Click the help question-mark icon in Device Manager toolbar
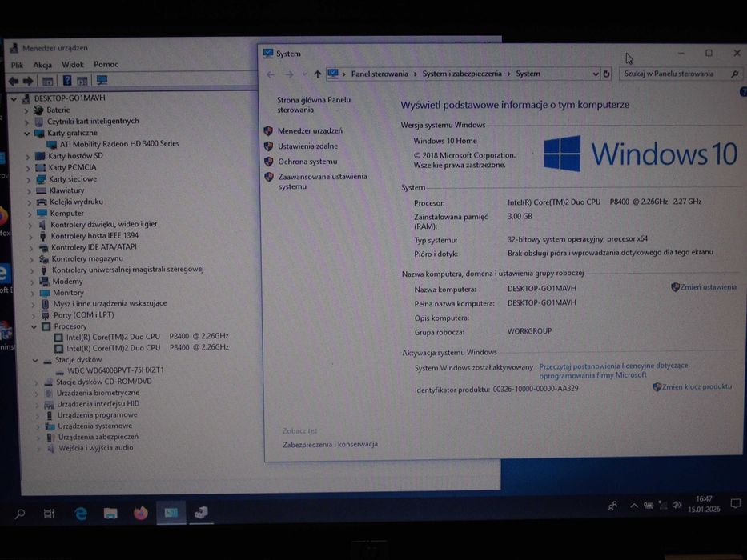The width and height of the screenshot is (747, 560). point(67,81)
